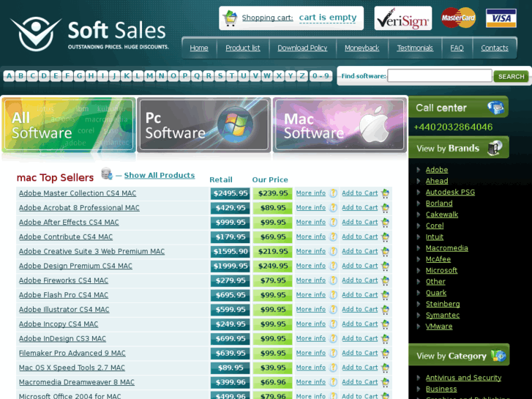
Task: Click question icon for Adobe Fireworks CS4 row
Action: pyautogui.click(x=333, y=280)
